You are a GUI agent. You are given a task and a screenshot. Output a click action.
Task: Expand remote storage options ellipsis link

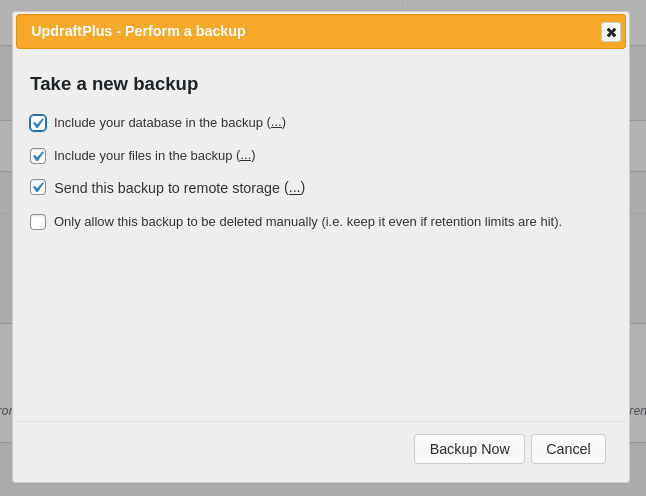pyautogui.click(x=295, y=188)
